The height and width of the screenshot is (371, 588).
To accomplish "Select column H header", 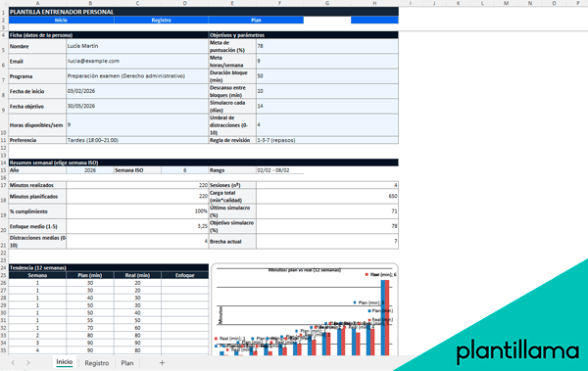I will tap(374, 3).
